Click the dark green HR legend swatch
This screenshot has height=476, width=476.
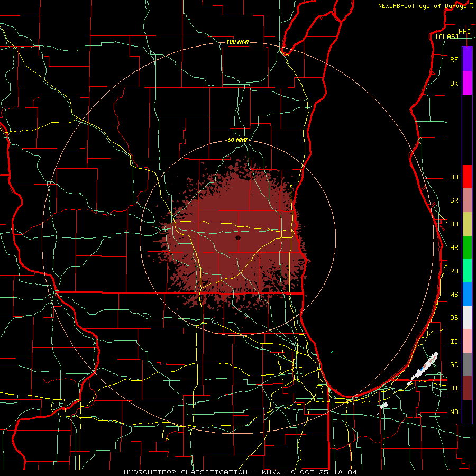[467, 247]
